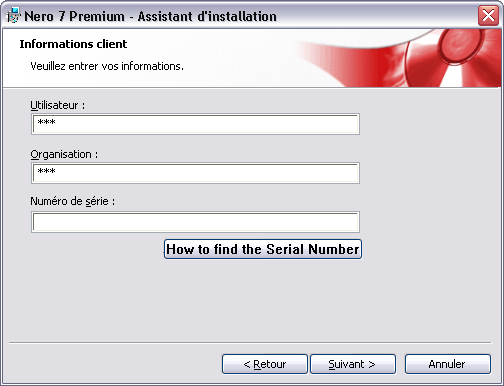Click the Organisation label text

point(64,154)
